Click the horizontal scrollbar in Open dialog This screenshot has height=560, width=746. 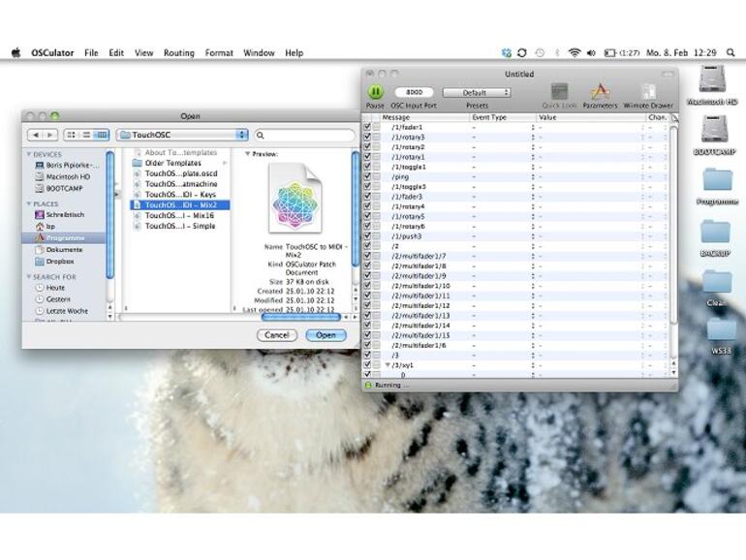point(300,317)
